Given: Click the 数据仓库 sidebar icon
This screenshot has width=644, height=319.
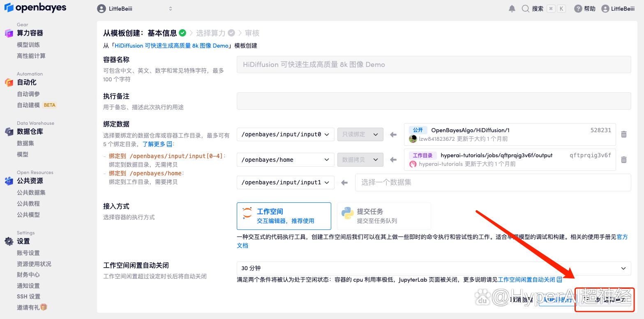Looking at the screenshot, I should point(9,132).
